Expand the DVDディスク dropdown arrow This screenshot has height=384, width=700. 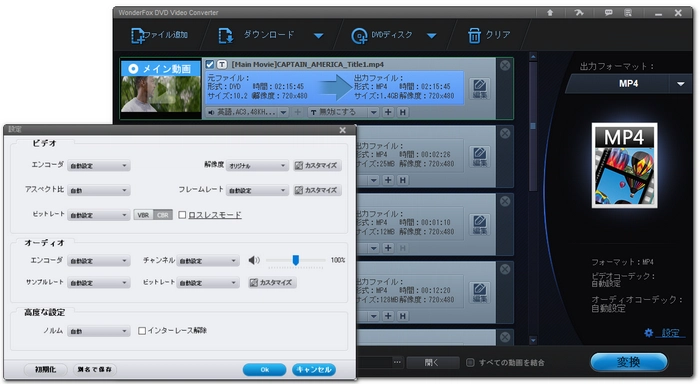click(431, 36)
